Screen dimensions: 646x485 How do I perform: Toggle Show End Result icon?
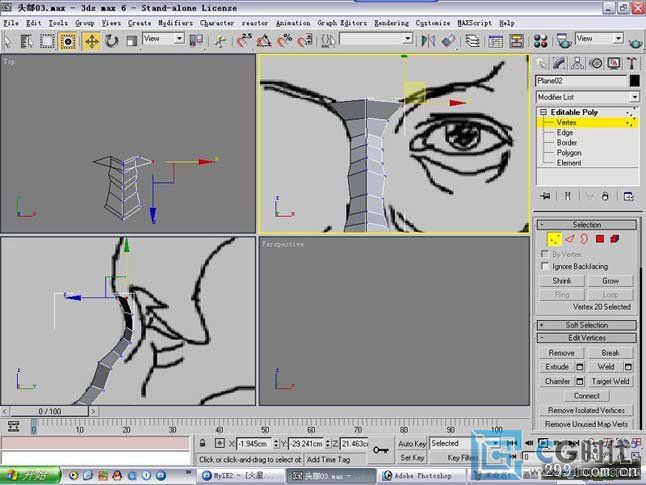(x=567, y=196)
